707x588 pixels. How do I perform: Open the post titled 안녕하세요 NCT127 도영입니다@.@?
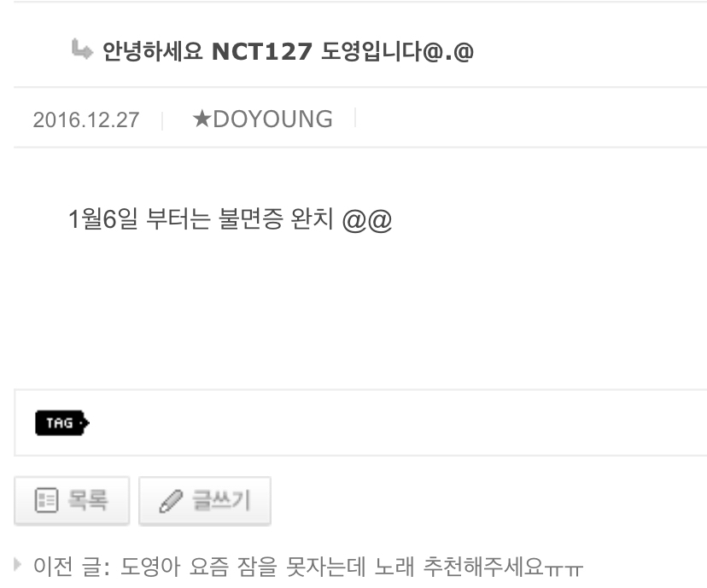coord(288,51)
